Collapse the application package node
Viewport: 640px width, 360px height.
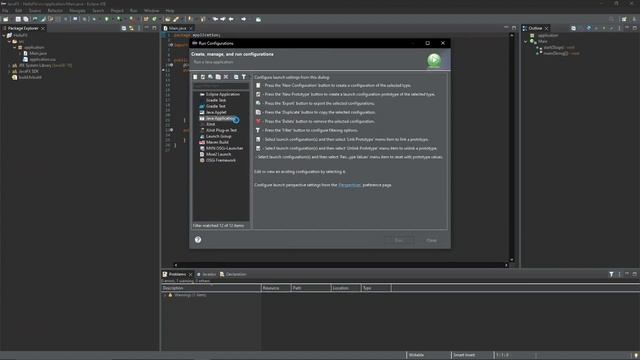(15, 47)
